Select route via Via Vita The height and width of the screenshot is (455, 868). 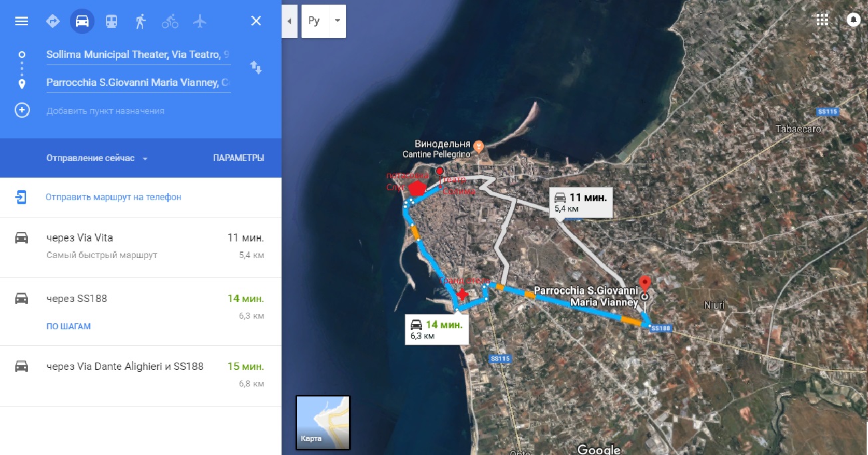click(140, 247)
